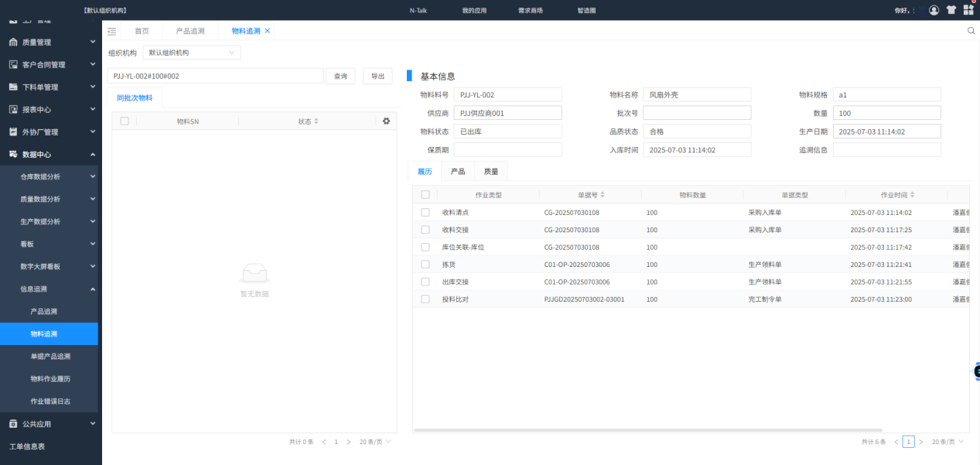Open the global search magnifier icon
Image resolution: width=980 pixels, height=465 pixels.
coord(971,29)
